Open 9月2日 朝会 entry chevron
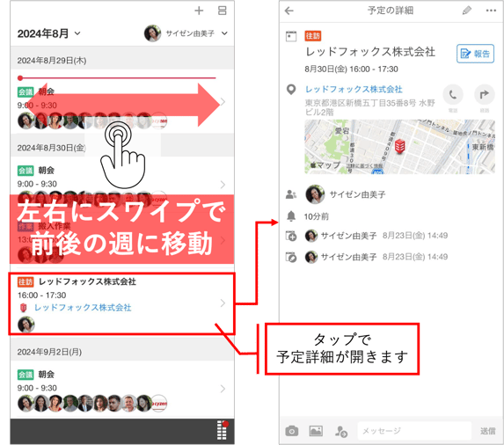 click(x=223, y=389)
